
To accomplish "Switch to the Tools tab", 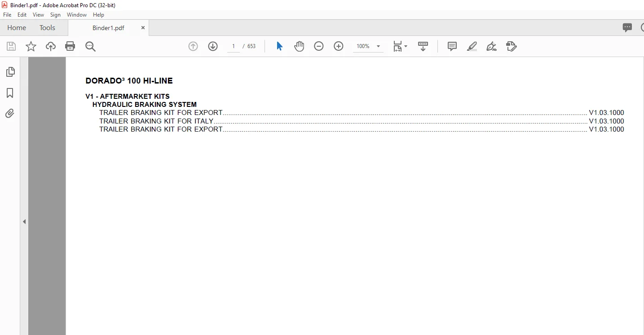I will (47, 28).
